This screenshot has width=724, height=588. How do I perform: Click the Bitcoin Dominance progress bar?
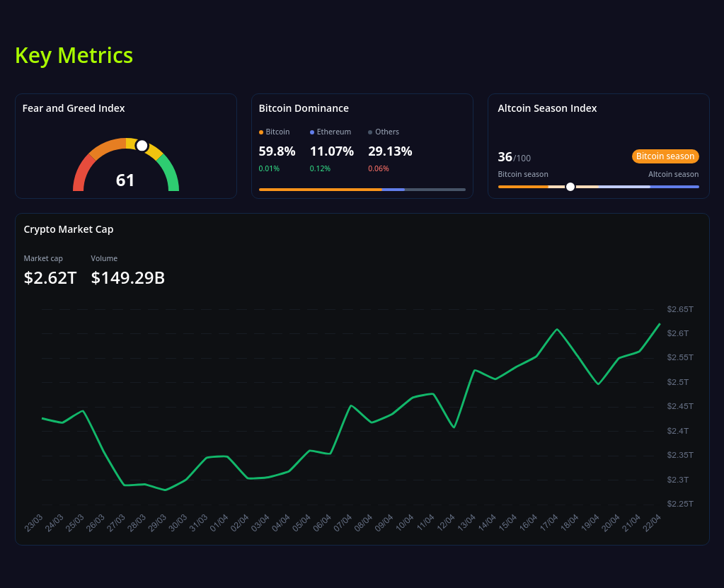(x=362, y=190)
